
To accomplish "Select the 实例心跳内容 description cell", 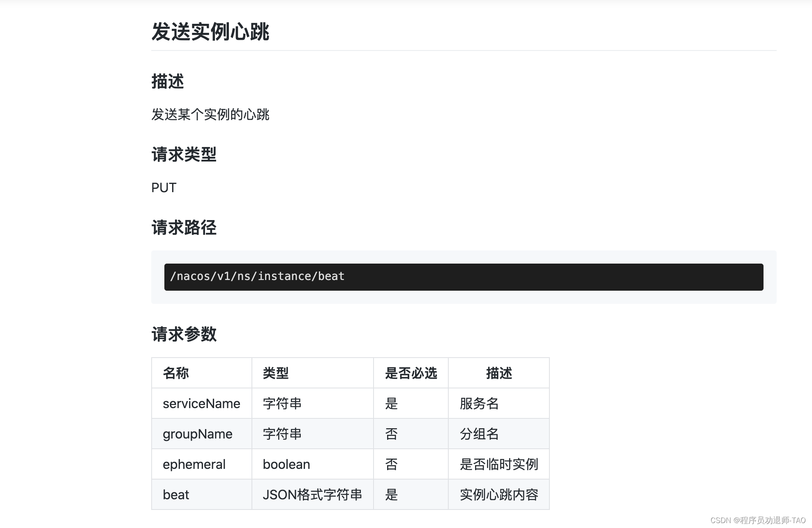I will pos(499,494).
